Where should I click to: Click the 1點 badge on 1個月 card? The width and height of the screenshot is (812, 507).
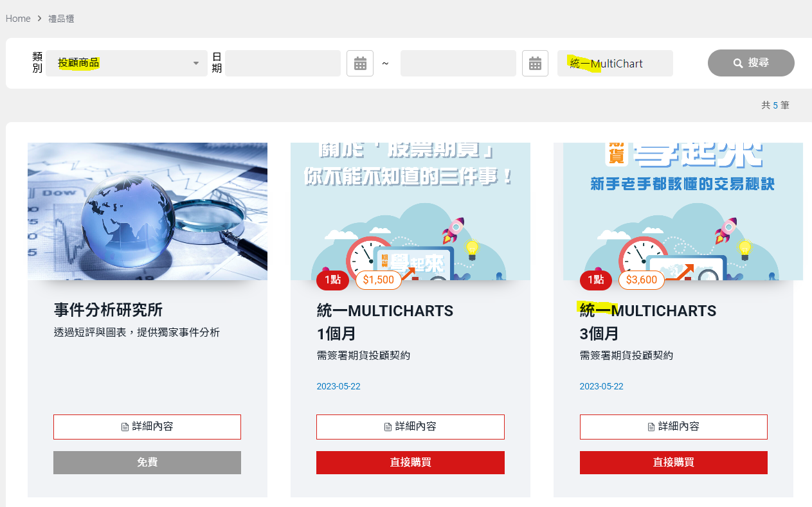pyautogui.click(x=332, y=280)
